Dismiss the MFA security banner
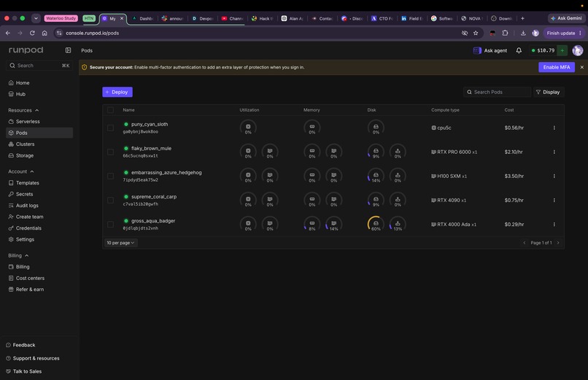The image size is (588, 380). click(x=582, y=67)
